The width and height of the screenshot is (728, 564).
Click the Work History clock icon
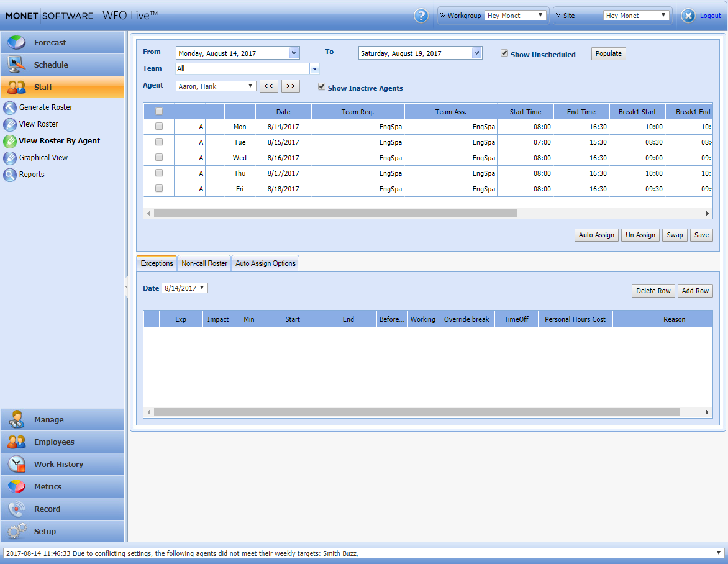[17, 465]
